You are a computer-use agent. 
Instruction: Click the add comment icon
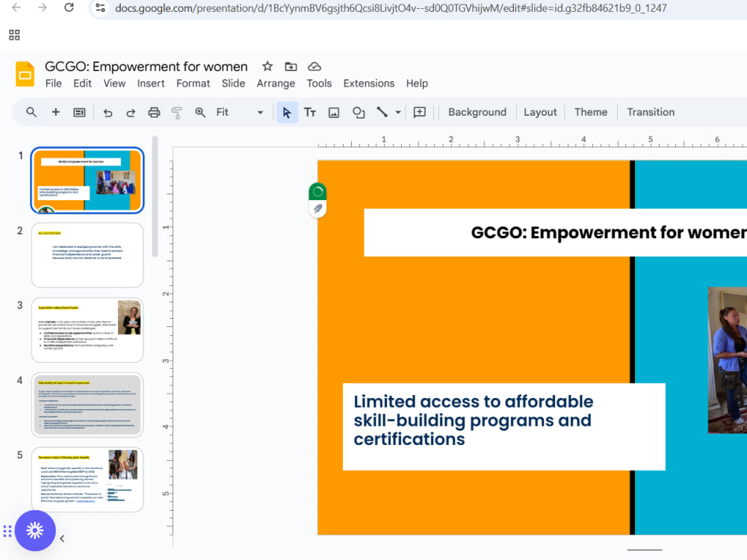tap(420, 113)
